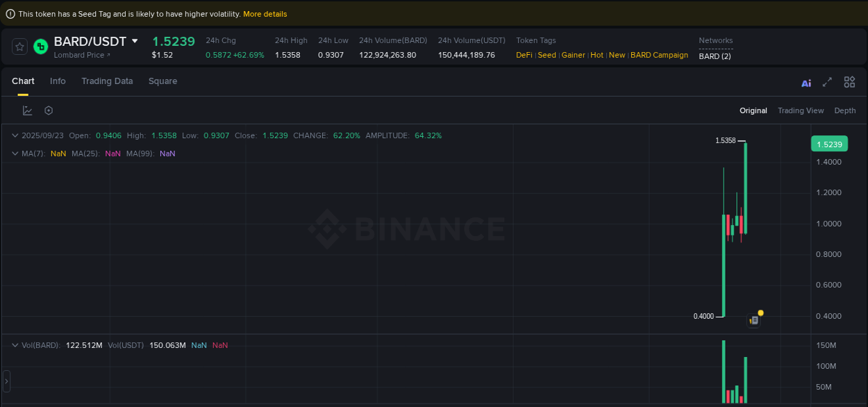
Task: Open the grid layout icon
Action: [x=849, y=82]
